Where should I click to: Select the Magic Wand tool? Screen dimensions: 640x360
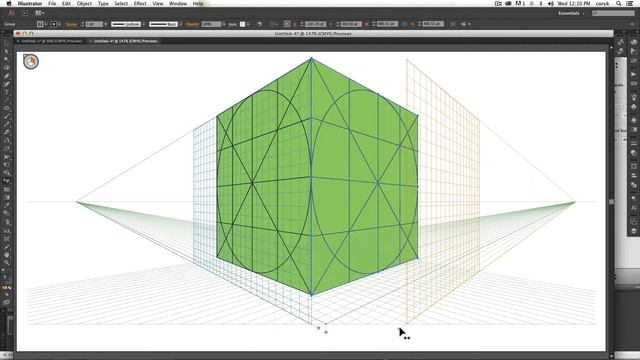pos(6,60)
